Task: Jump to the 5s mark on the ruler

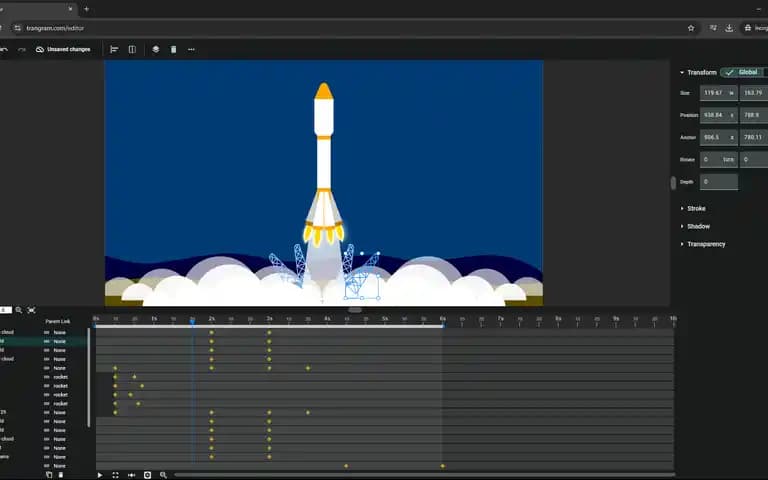Action: pyautogui.click(x=385, y=320)
